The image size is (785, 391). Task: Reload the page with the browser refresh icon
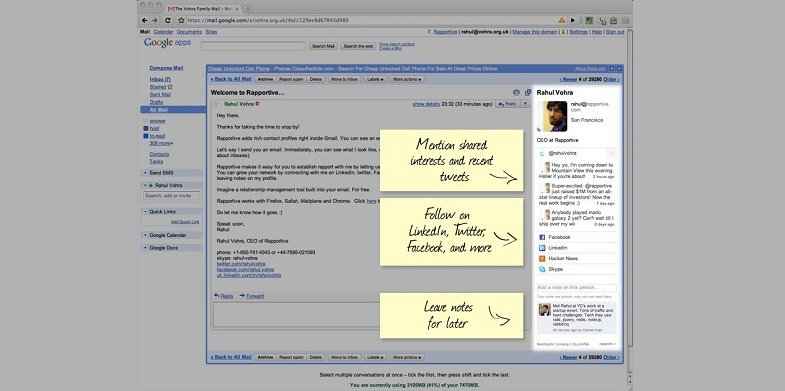[x=168, y=21]
